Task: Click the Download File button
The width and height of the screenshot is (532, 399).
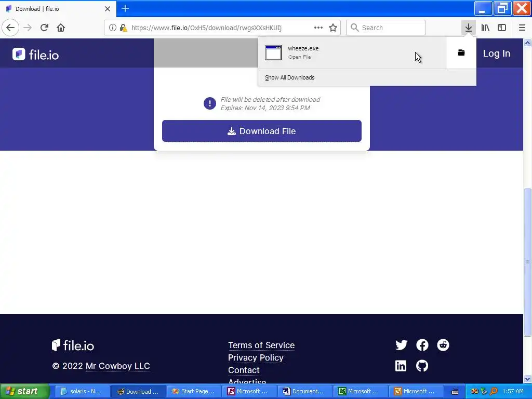Action: (262, 131)
